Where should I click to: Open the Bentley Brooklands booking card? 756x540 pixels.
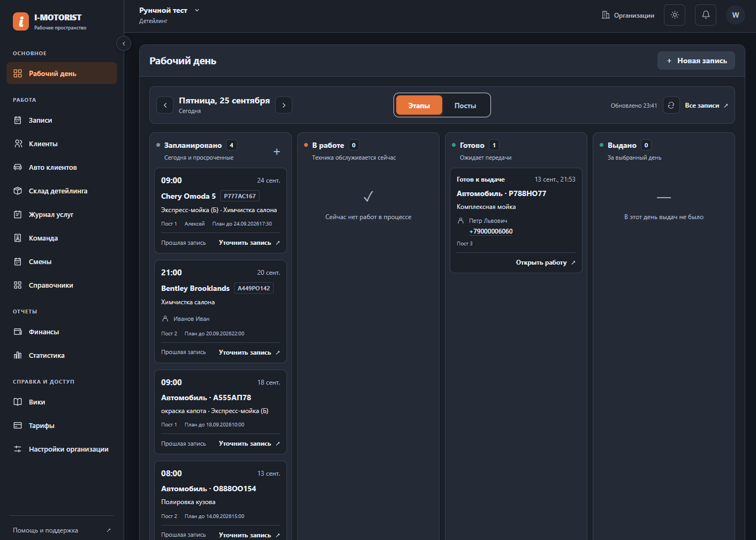pos(221,311)
